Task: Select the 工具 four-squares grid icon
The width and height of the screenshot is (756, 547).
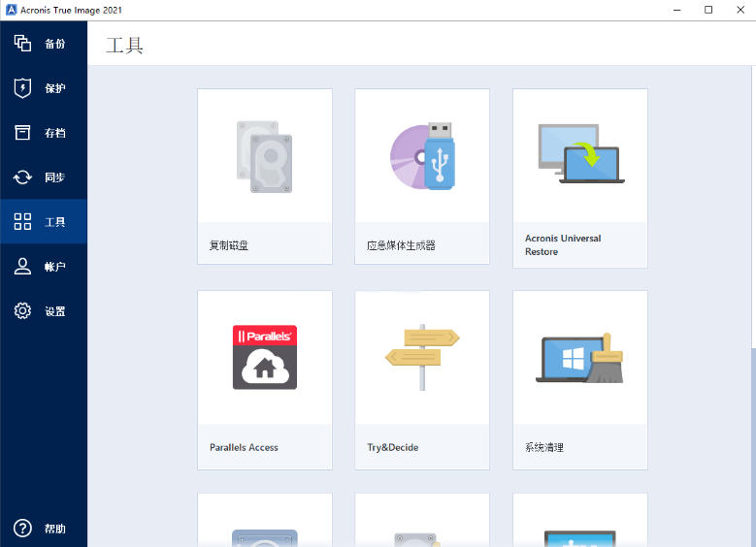Action: pyautogui.click(x=22, y=222)
